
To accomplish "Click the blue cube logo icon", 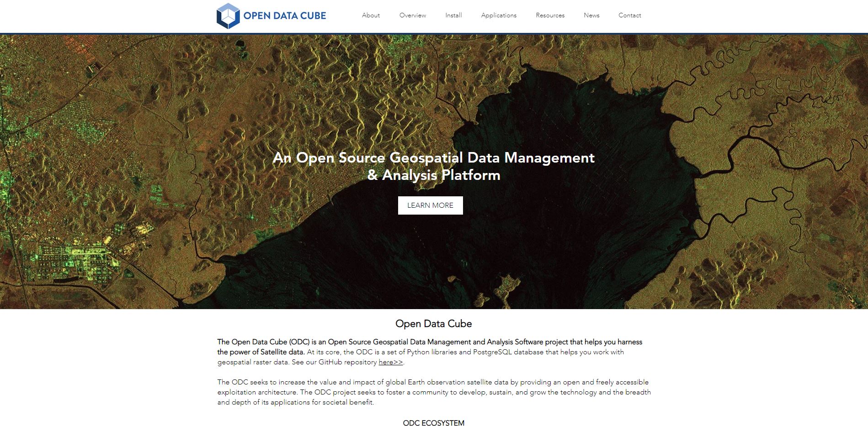I will pos(228,16).
